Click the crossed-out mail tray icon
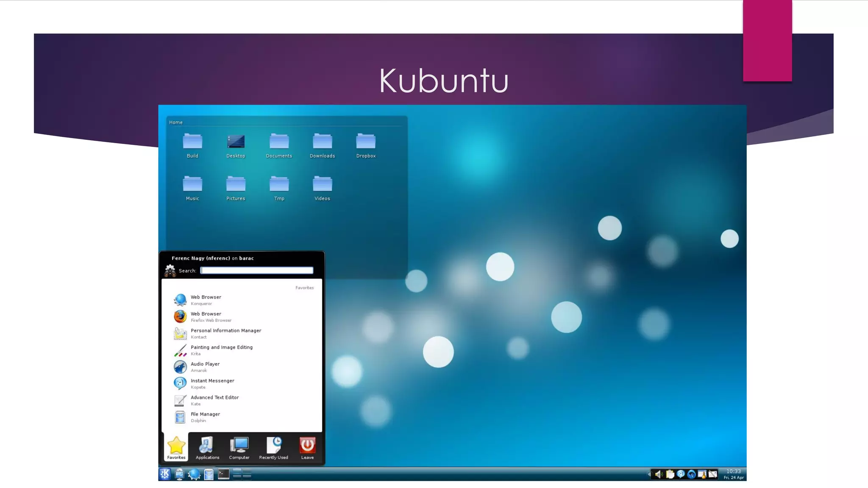The width and height of the screenshot is (868, 488). pyautogui.click(x=713, y=474)
